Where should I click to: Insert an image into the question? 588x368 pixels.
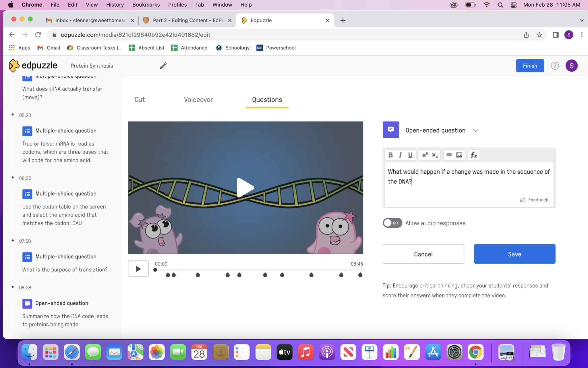point(459,155)
